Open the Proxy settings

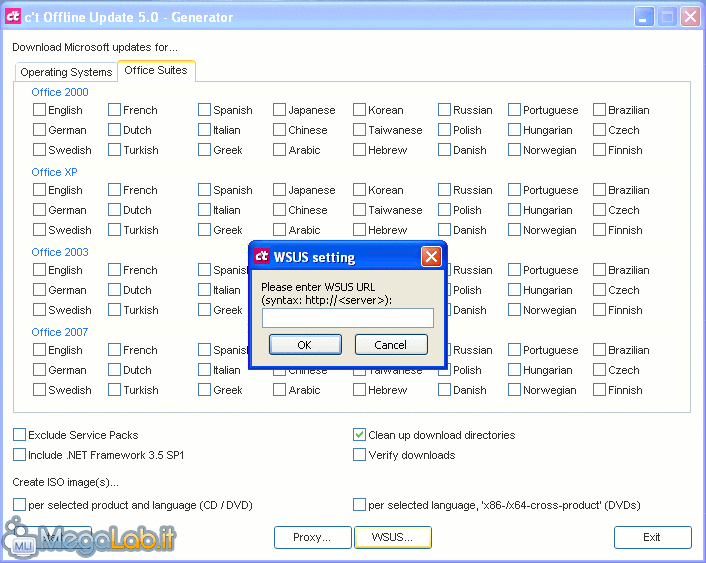click(x=312, y=537)
